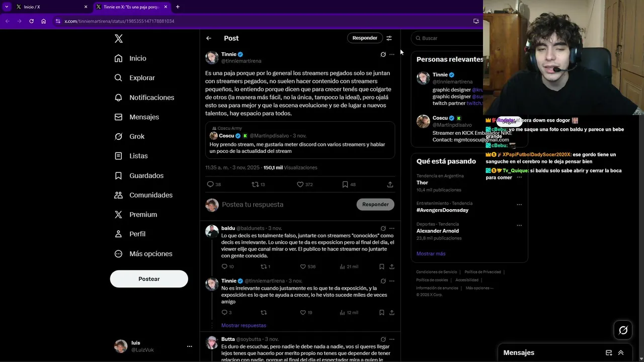Expand Más opciones menu
The width and height of the screenshot is (644, 362).
pos(143,254)
